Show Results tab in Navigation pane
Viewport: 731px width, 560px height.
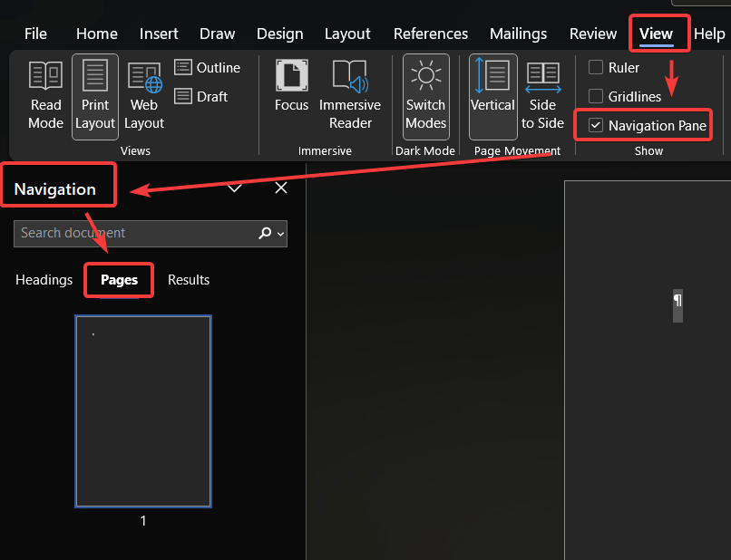(x=189, y=279)
